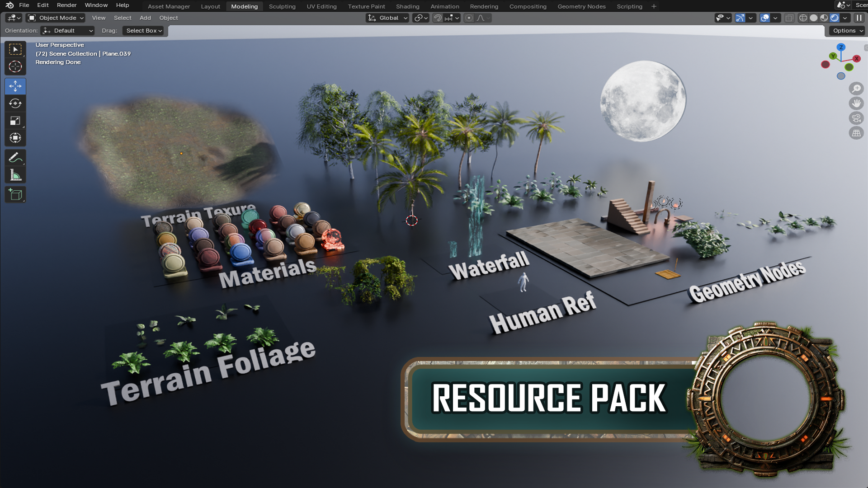Switch to the Layout workspace tab

click(x=210, y=6)
